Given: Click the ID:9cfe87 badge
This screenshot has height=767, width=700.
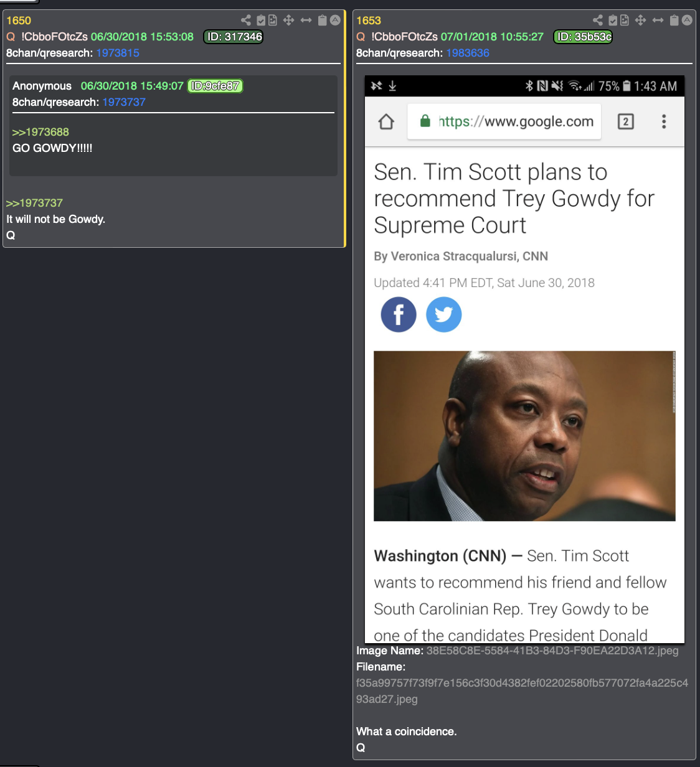Looking at the screenshot, I should pos(215,86).
